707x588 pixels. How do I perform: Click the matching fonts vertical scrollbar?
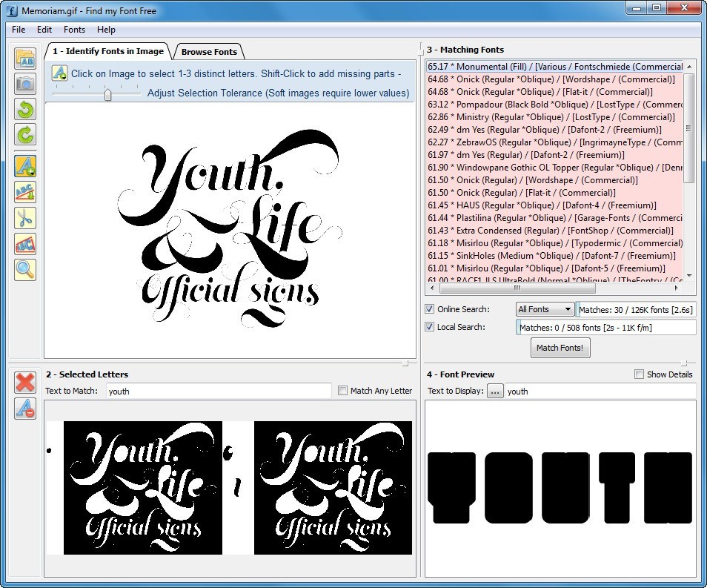688,128
